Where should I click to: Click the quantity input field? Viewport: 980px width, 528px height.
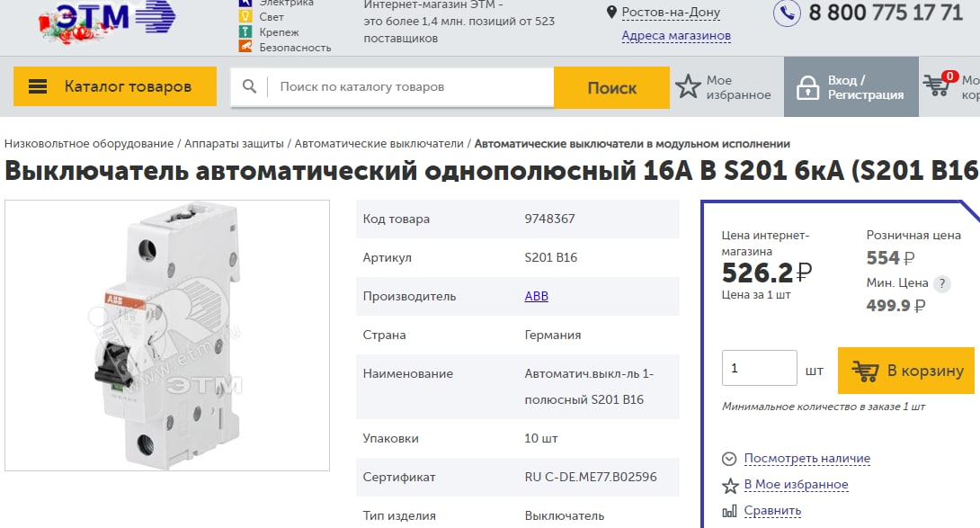(760, 368)
